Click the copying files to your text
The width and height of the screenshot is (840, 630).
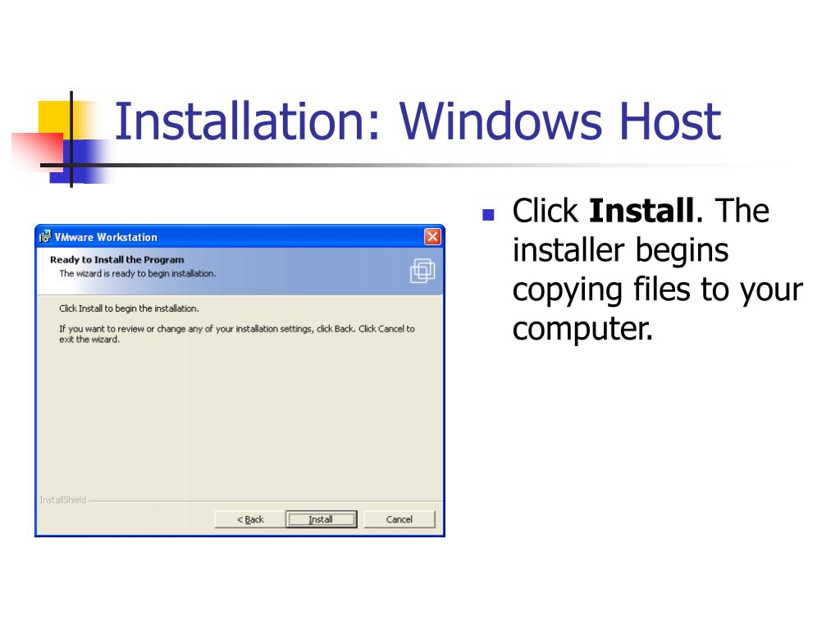point(658,290)
